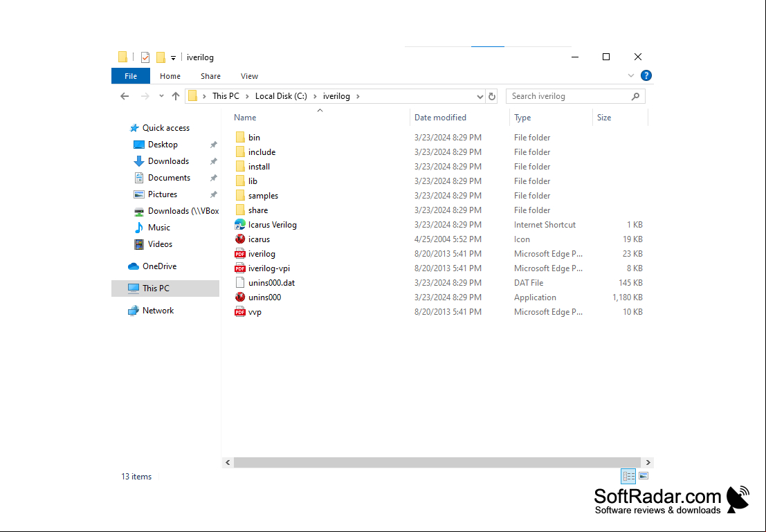Screen dimensions: 766x532
Task: Select the icarus red icon file
Action: click(240, 239)
